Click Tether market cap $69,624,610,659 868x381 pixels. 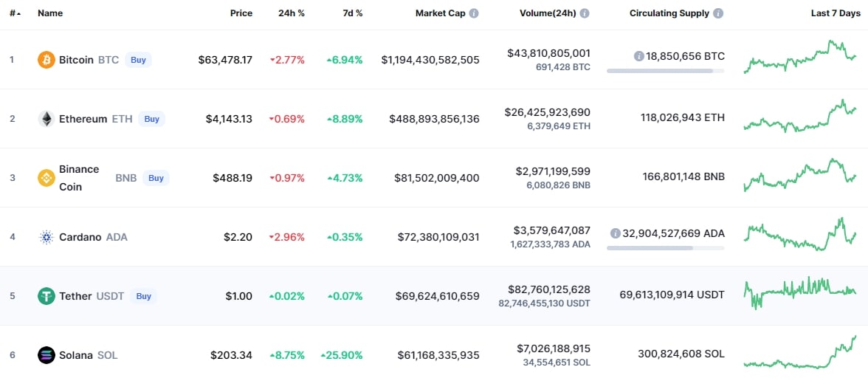tap(437, 296)
